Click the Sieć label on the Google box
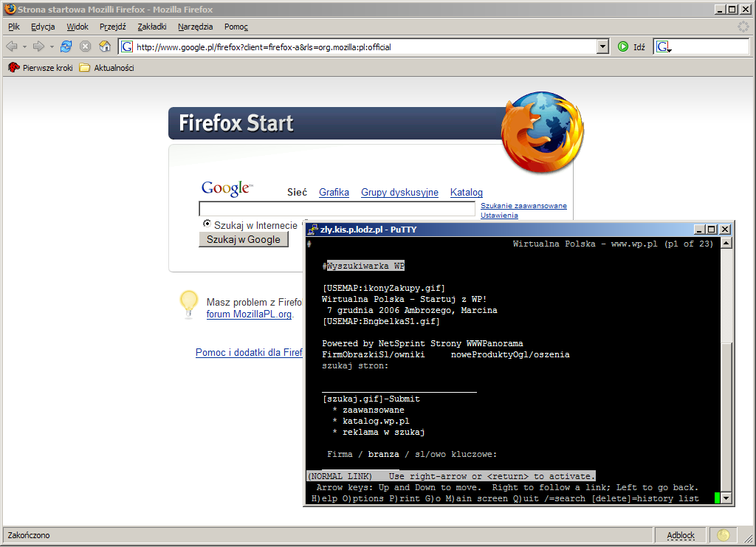 [x=297, y=192]
